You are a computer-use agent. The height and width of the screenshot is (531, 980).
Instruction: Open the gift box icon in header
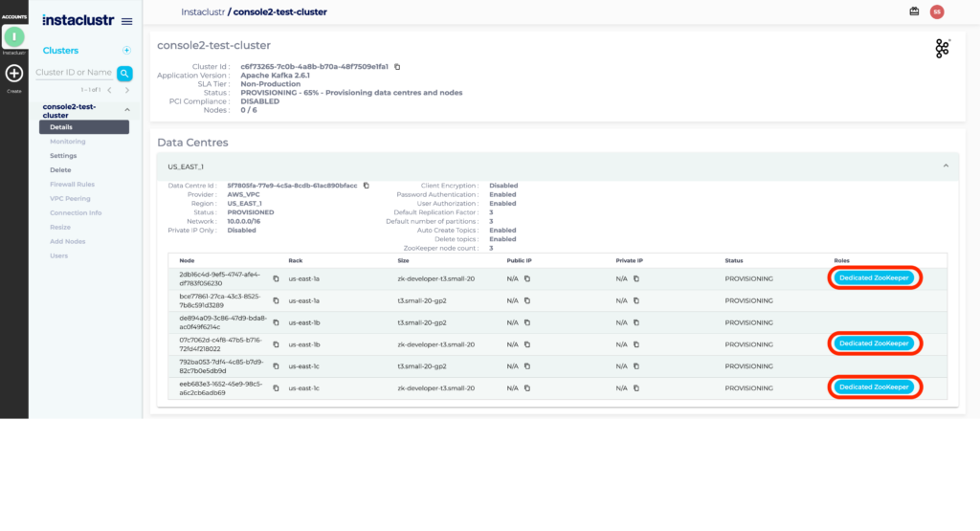(913, 11)
